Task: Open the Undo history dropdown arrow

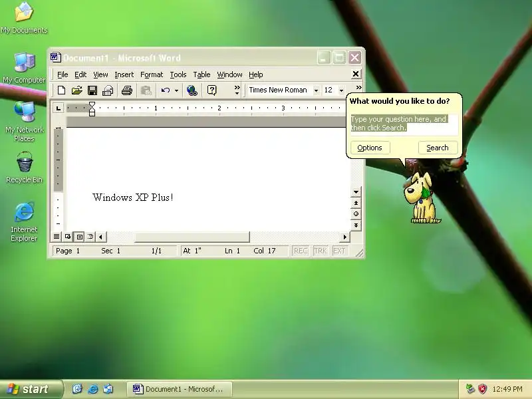Action: (176, 90)
